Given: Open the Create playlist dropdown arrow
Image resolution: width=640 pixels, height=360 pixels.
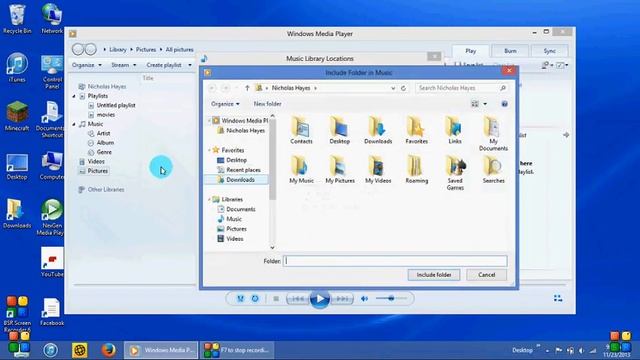Looking at the screenshot, I should point(190,65).
